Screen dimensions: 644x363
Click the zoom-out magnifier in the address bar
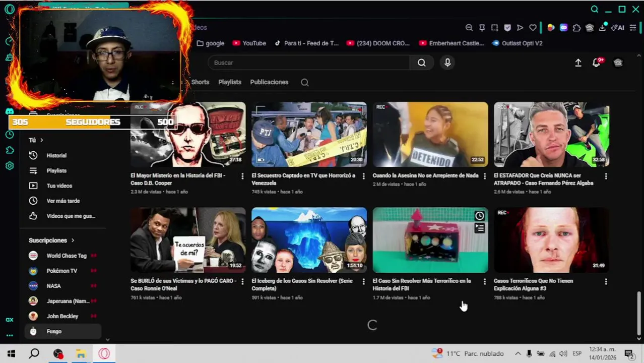click(469, 28)
